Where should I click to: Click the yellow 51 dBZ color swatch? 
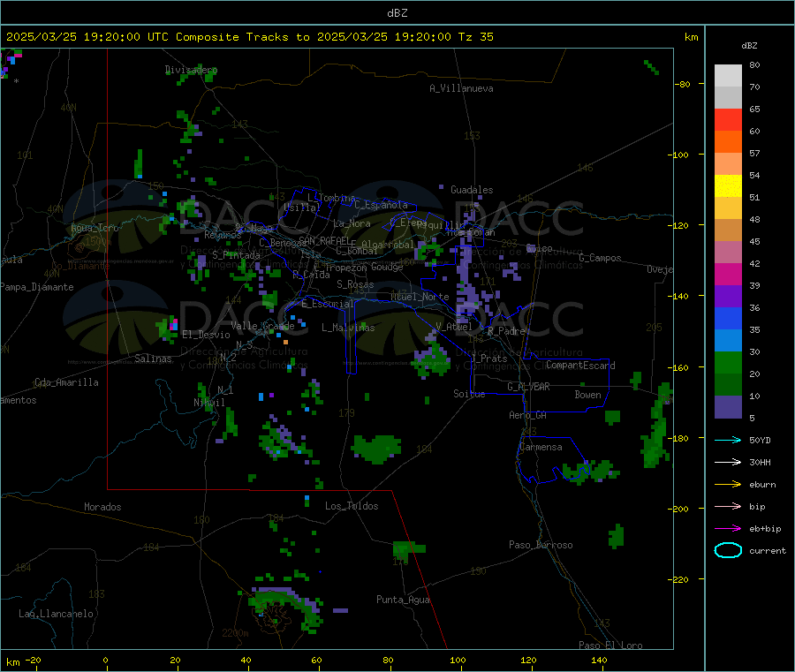click(x=728, y=186)
